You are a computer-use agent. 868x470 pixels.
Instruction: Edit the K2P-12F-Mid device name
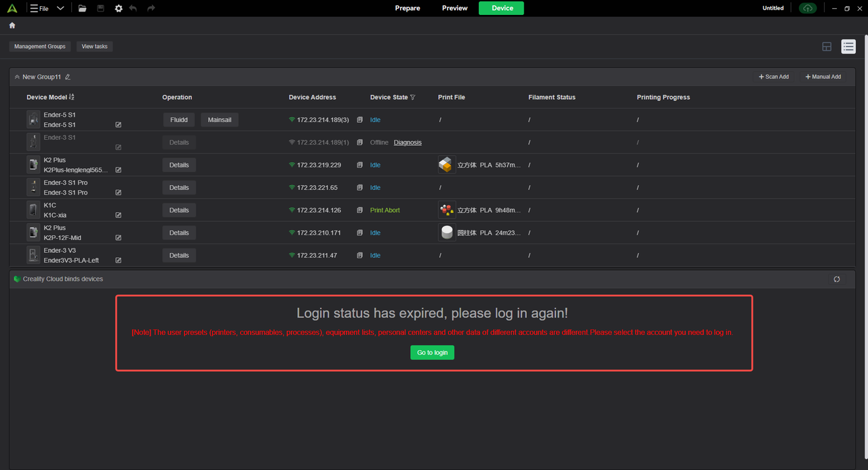point(118,238)
